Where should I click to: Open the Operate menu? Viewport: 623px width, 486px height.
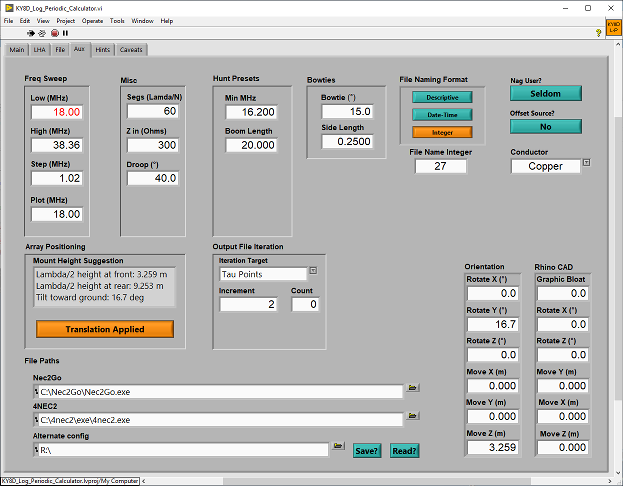(x=93, y=21)
